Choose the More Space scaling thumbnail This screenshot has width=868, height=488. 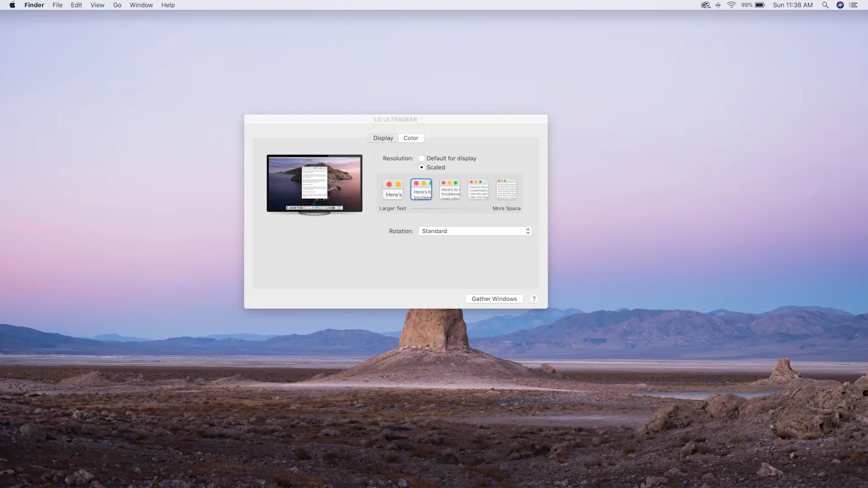click(x=506, y=190)
